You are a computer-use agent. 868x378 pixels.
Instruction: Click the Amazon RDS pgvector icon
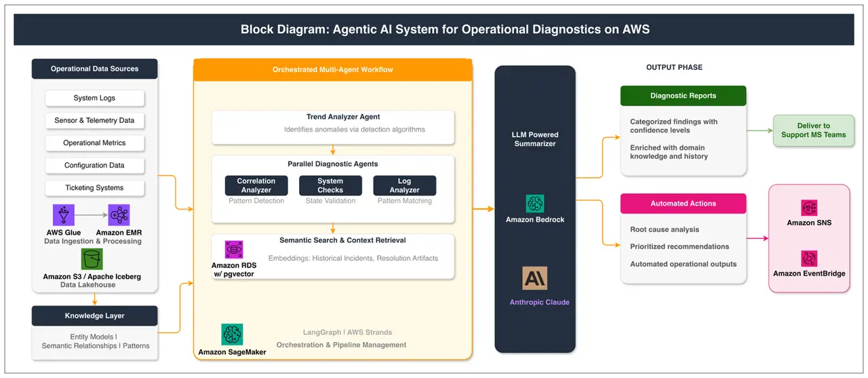pyautogui.click(x=234, y=250)
